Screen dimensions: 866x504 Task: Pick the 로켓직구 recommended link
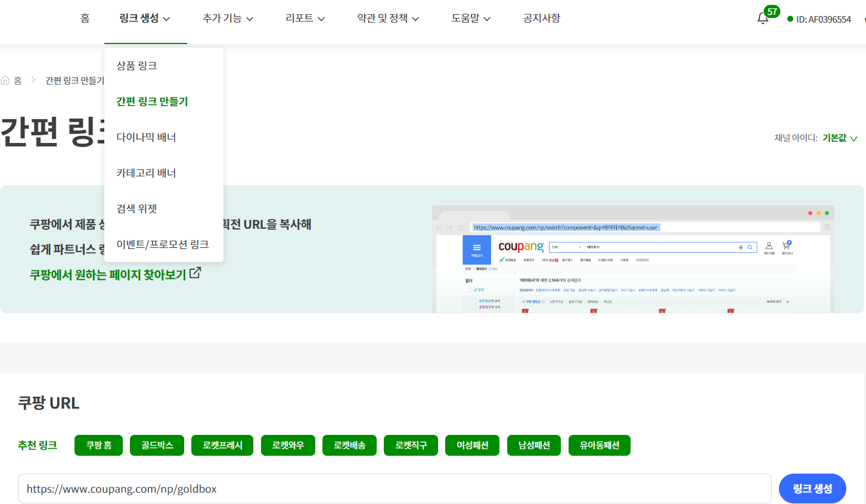(411, 445)
